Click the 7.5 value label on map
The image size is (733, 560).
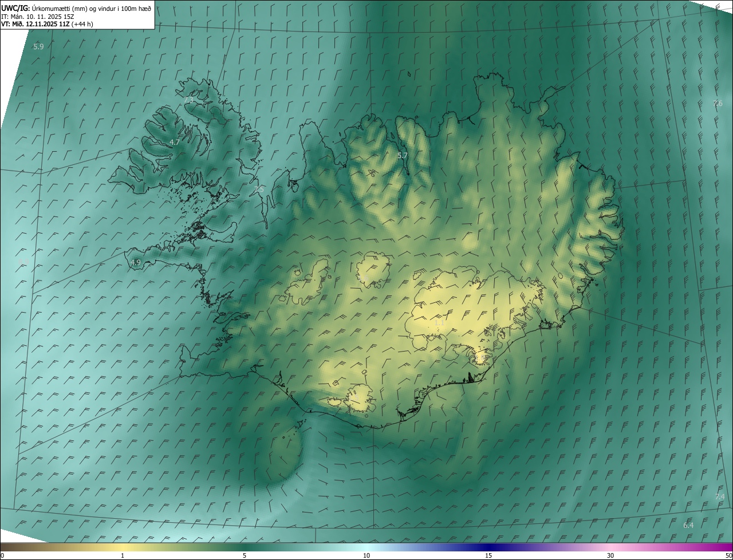coord(259,190)
